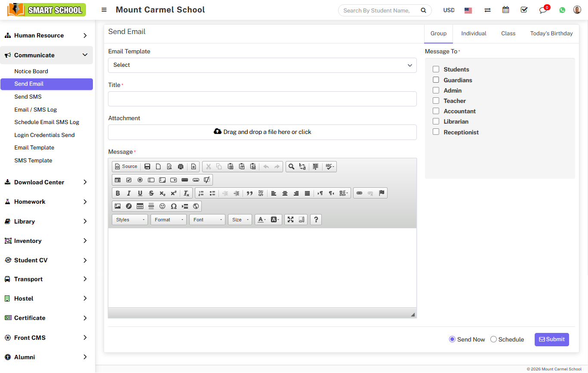Open the chat notifications icon
The height and width of the screenshot is (373, 588).
click(543, 10)
